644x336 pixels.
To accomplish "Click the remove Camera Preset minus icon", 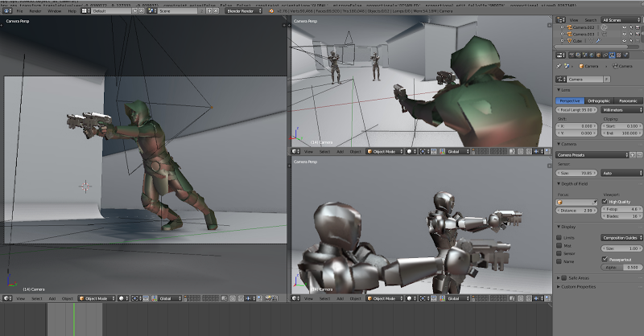I will pos(638,154).
